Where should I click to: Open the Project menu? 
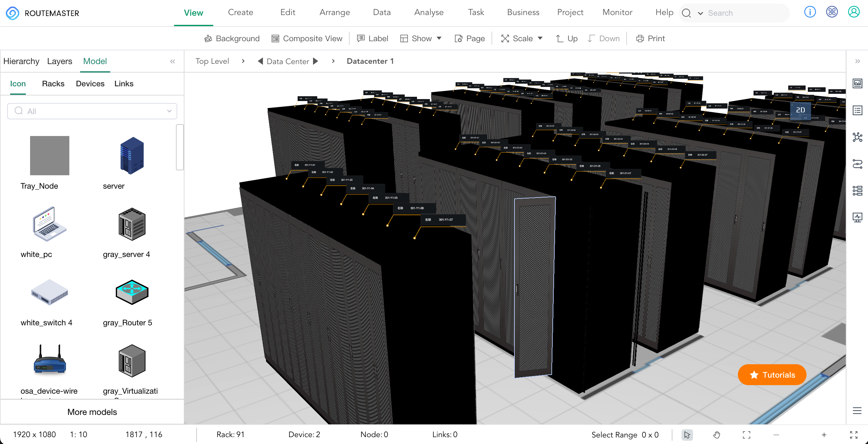(x=570, y=12)
